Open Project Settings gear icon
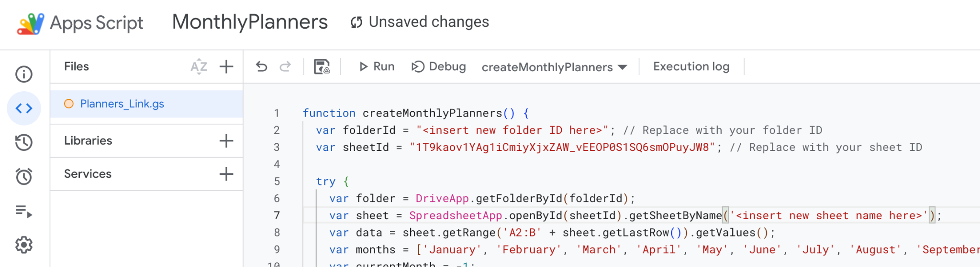980x267 pixels. tap(24, 245)
